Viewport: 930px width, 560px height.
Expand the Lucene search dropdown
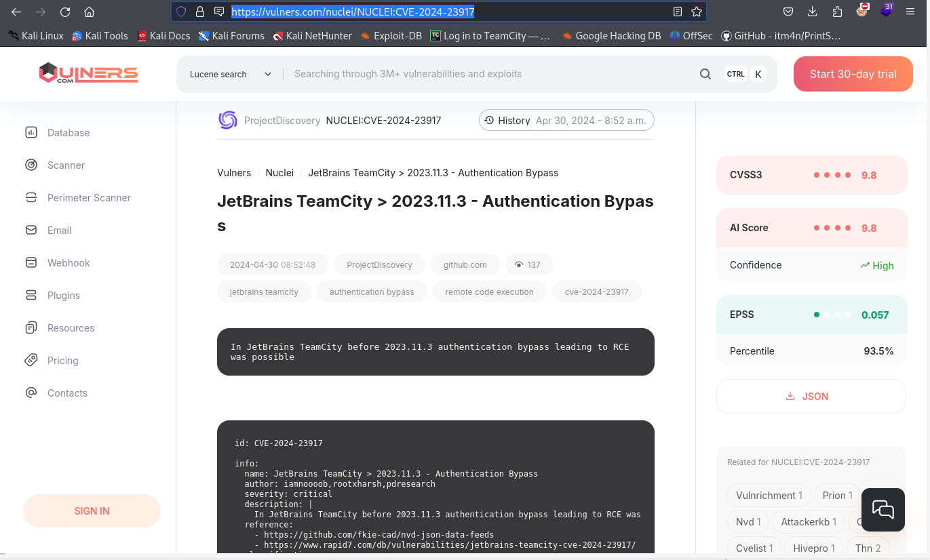pos(231,74)
